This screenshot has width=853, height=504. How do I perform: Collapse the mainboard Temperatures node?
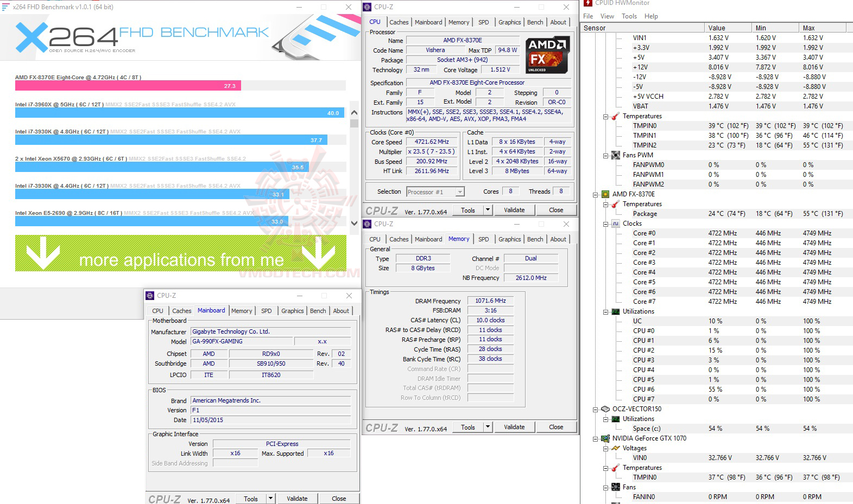click(x=605, y=117)
